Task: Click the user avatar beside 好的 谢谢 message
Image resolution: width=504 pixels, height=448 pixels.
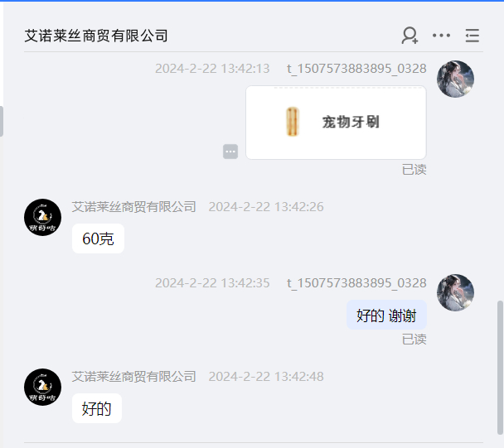Action: [455, 292]
